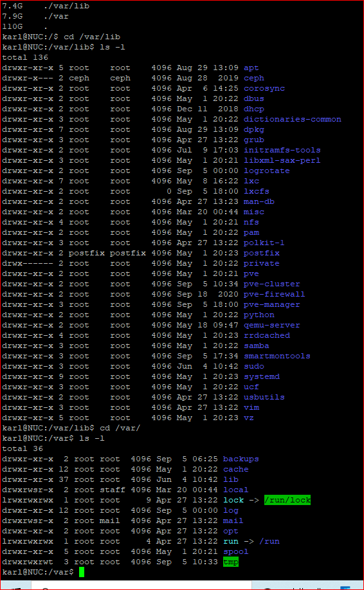The width and height of the screenshot is (364, 590).
Task: Click the nfs directory name
Action: coord(251,222)
